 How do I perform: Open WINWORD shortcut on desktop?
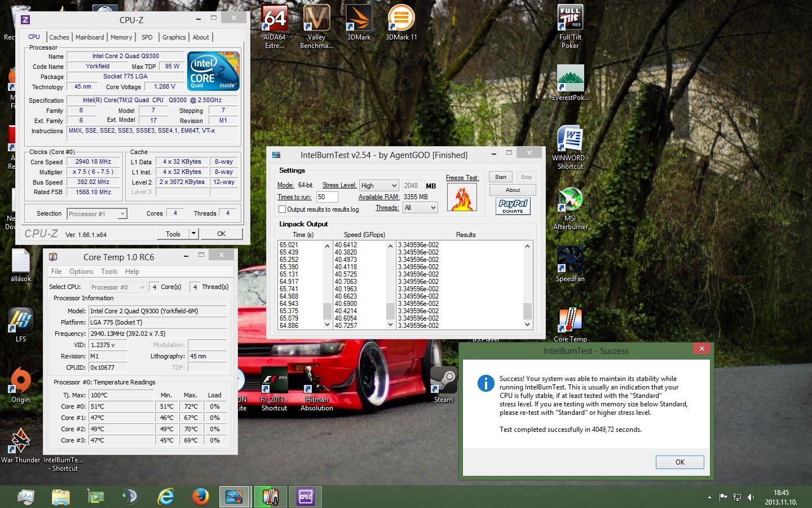point(570,147)
